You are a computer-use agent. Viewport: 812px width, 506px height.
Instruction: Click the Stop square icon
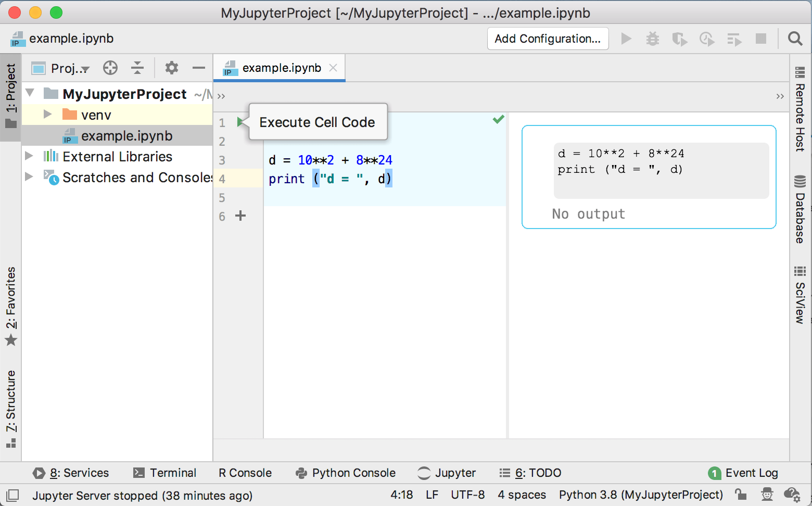tap(761, 39)
